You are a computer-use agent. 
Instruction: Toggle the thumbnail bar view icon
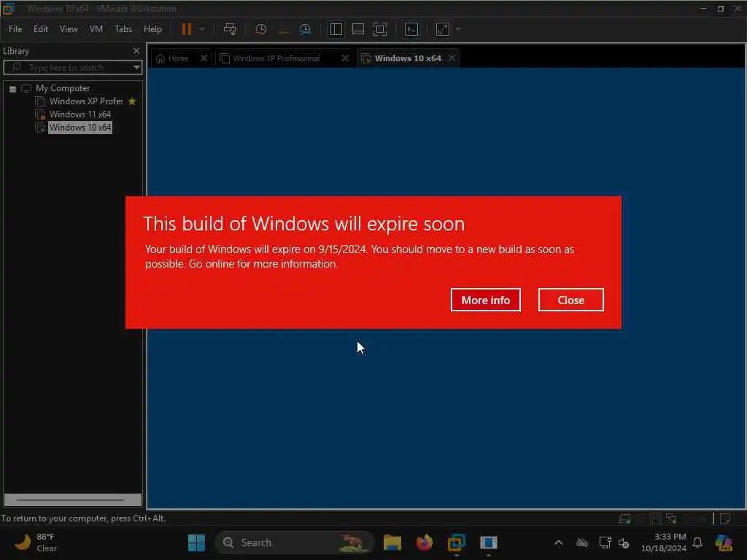357,29
